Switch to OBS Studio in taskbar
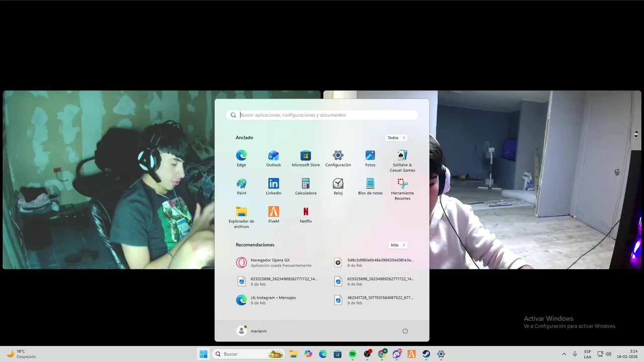This screenshot has width=644, height=362. [x=367, y=354]
